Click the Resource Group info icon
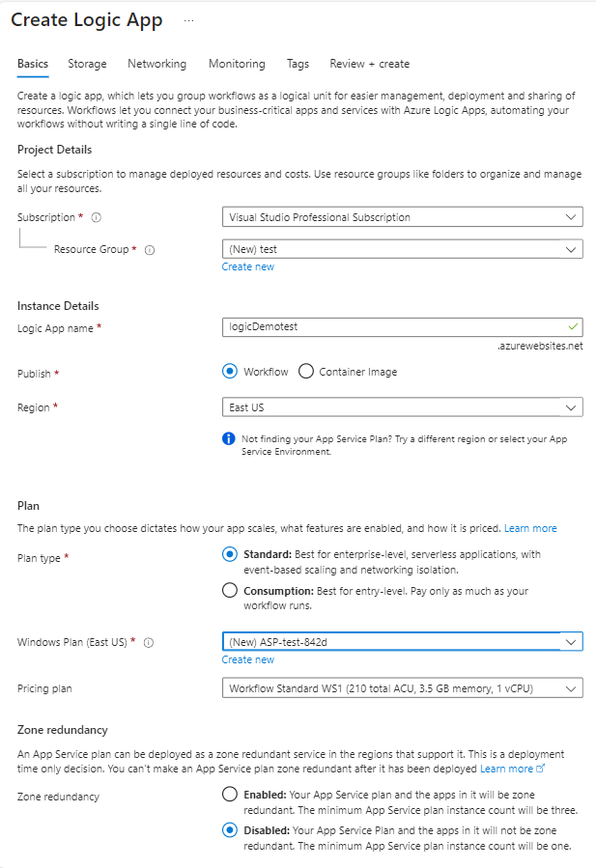 click(x=150, y=249)
